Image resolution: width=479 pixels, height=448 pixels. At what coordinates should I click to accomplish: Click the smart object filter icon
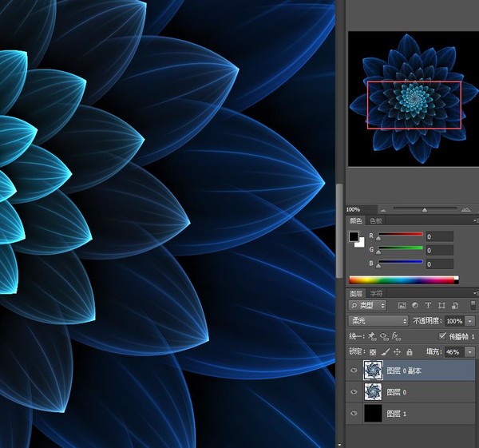(455, 305)
